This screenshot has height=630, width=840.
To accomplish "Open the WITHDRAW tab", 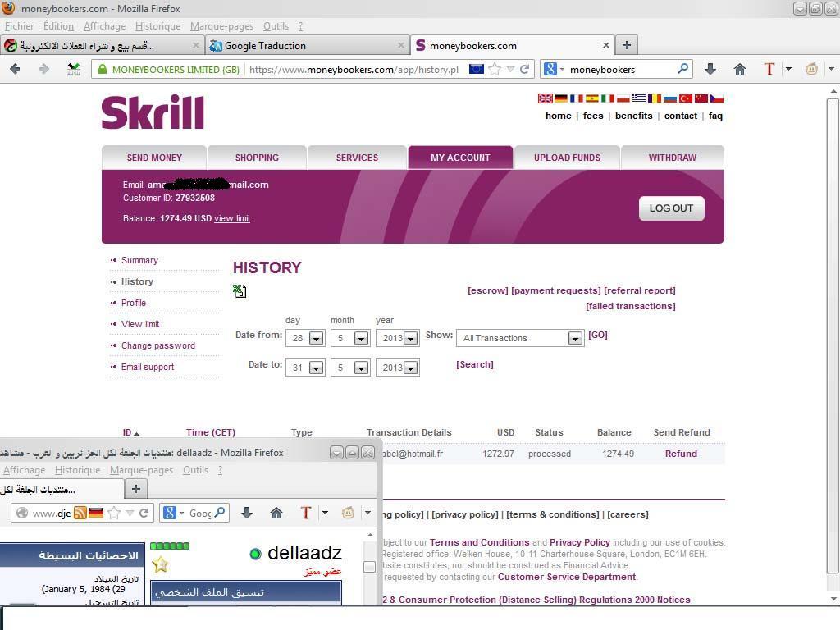I will [x=673, y=157].
